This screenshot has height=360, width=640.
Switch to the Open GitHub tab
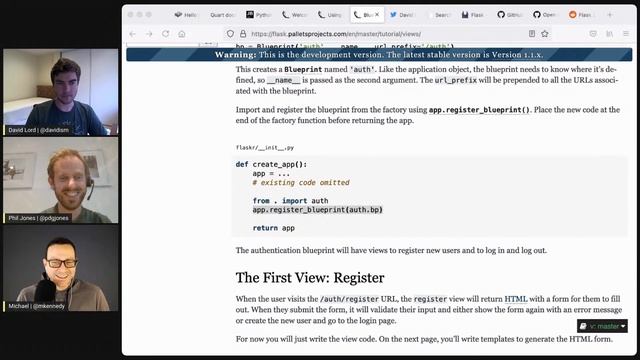tap(545, 15)
